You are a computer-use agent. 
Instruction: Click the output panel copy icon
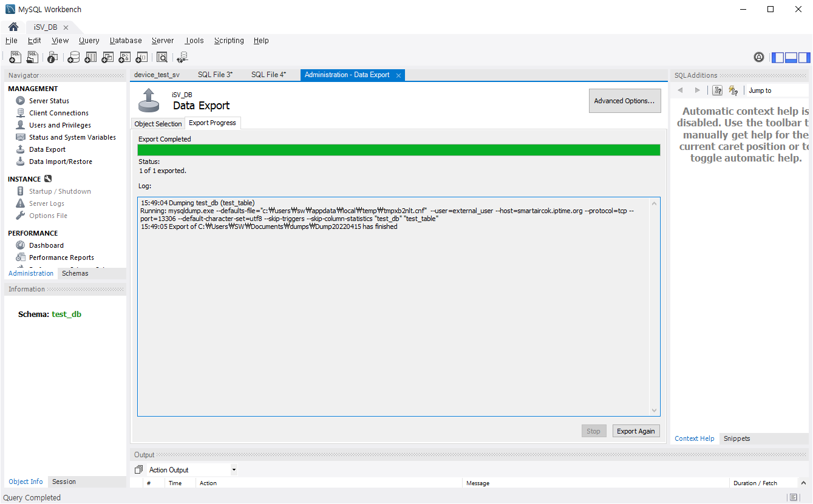138,470
